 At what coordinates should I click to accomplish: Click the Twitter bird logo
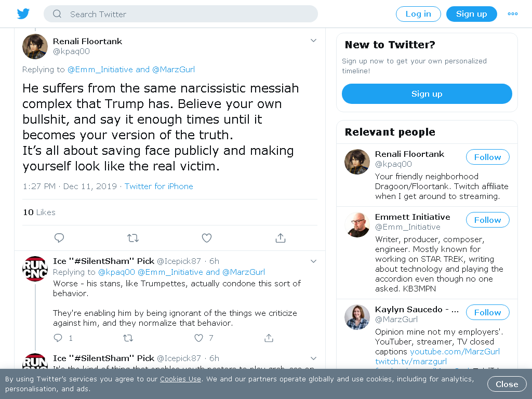pyautogui.click(x=23, y=14)
